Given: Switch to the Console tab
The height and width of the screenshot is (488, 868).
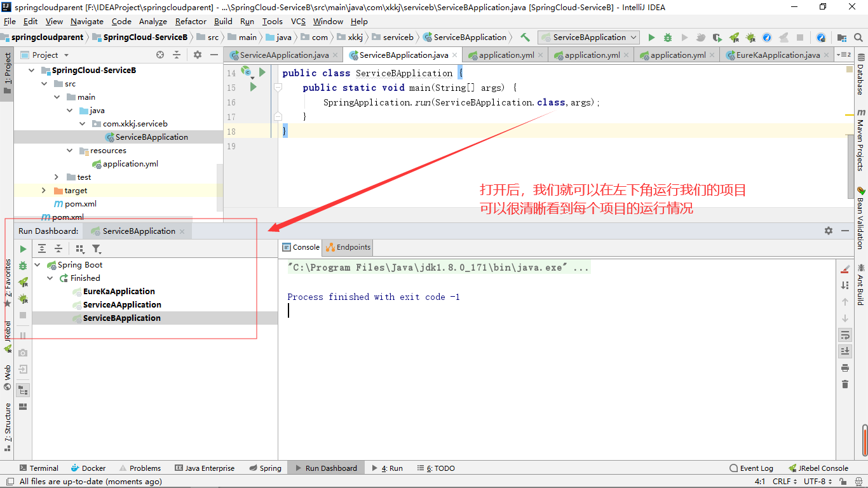Looking at the screenshot, I should click(301, 247).
